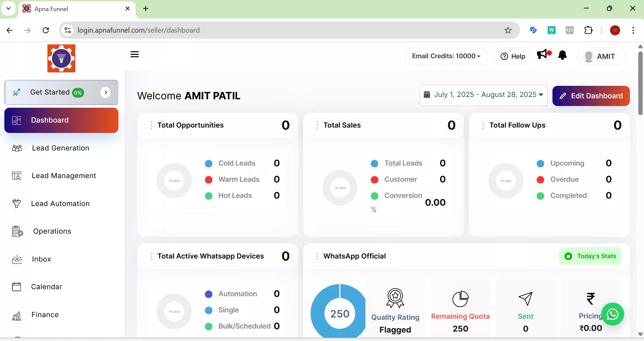This screenshot has width=644, height=341.
Task: Click drag handle on Total Sales card
Action: click(317, 125)
